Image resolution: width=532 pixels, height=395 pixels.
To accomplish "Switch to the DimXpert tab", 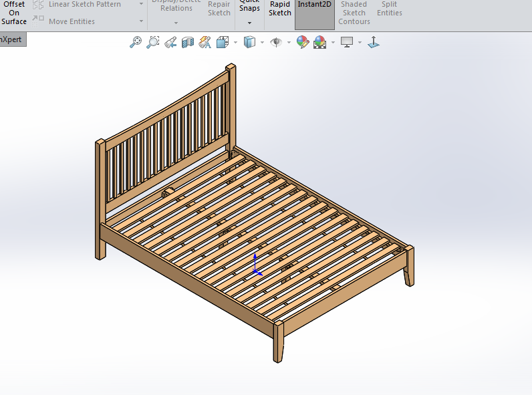I will pyautogui.click(x=12, y=39).
